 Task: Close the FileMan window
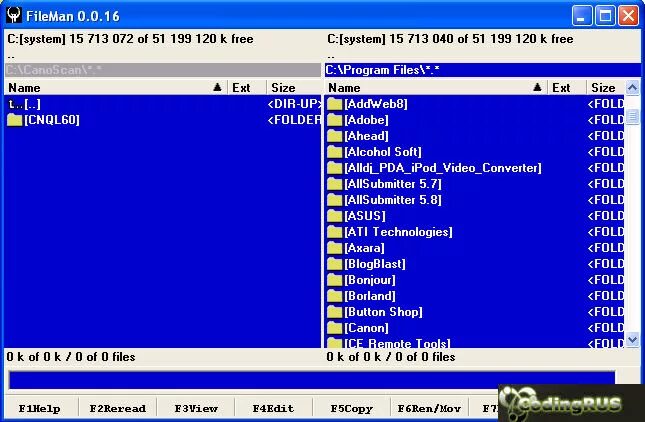tap(629, 16)
